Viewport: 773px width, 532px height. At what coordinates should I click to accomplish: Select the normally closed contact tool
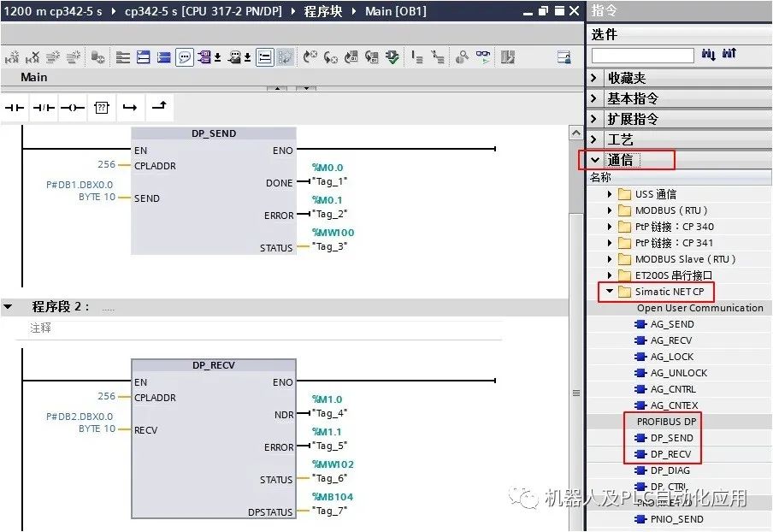[x=43, y=107]
